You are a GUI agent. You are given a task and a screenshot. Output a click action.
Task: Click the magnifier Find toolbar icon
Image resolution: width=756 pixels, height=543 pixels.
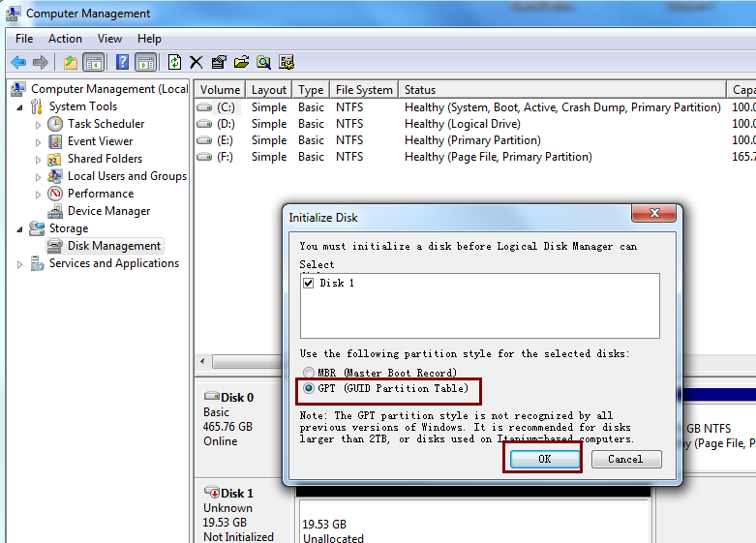coord(263,62)
